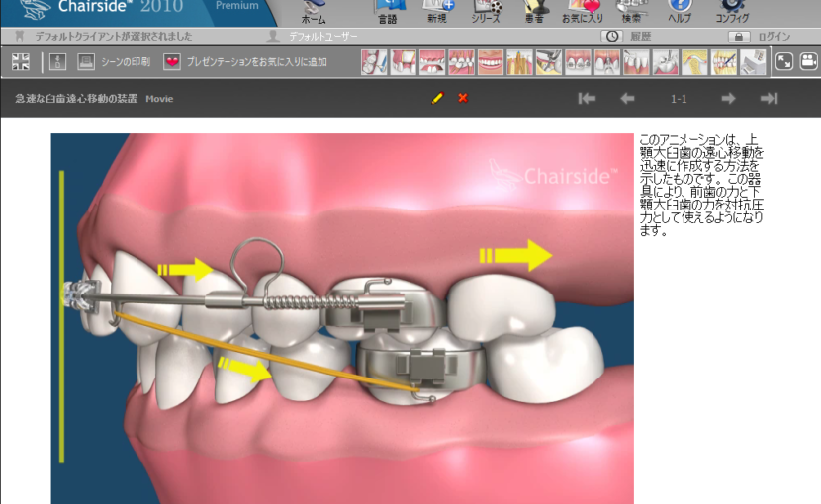The width and height of the screenshot is (821, 504).
Task: Click the 履歴 (History) label
Action: tap(640, 37)
